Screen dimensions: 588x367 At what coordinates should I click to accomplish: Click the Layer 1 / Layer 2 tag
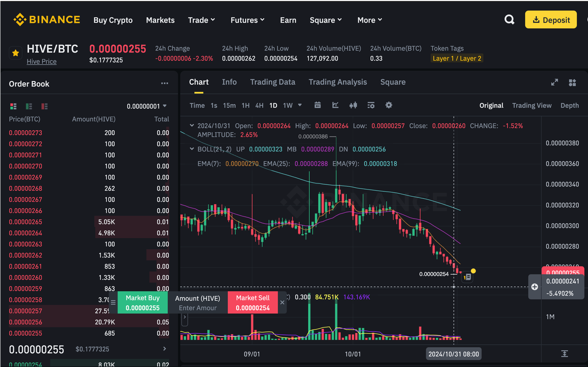457,58
